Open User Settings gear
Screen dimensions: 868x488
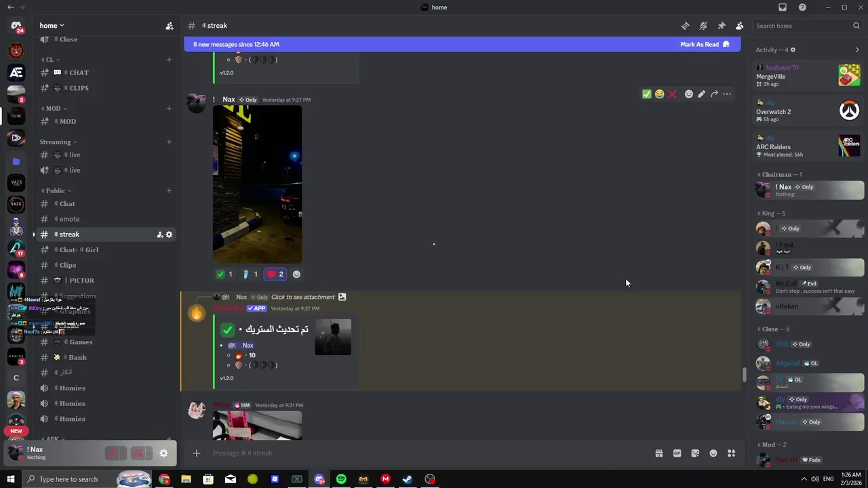[x=163, y=453]
